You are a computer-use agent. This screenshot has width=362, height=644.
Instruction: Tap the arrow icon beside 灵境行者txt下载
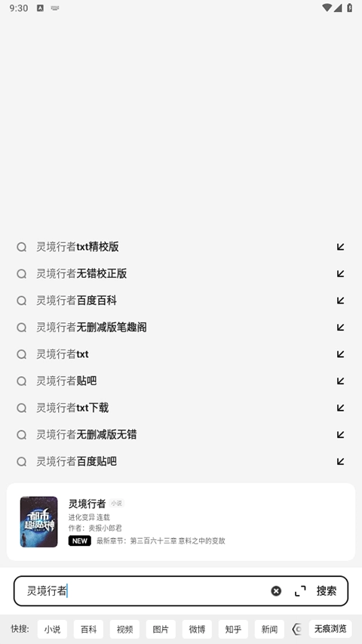pyautogui.click(x=340, y=408)
